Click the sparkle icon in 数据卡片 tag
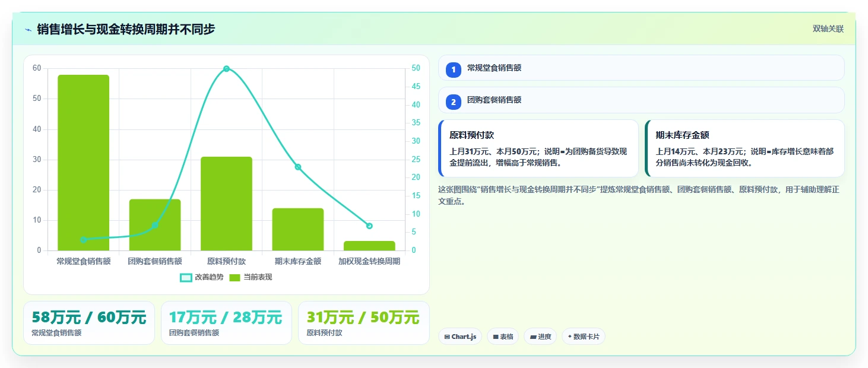This screenshot has width=868, height=368. coord(570,337)
